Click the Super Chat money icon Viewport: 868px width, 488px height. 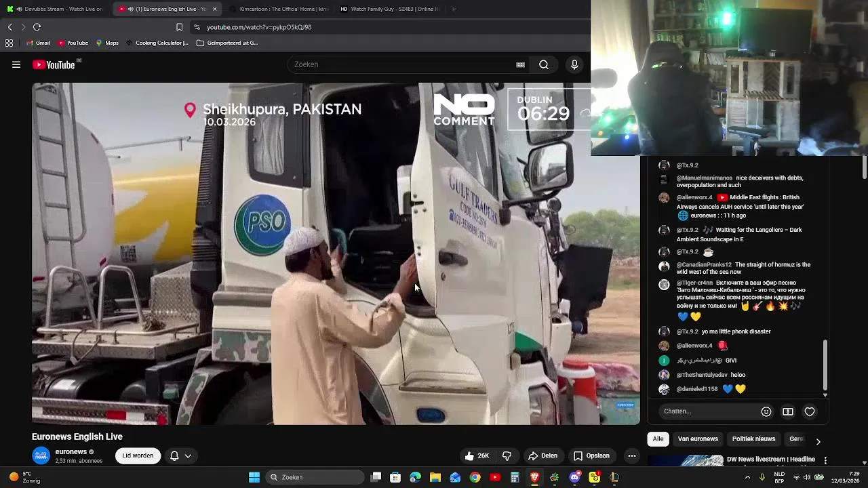click(x=788, y=411)
